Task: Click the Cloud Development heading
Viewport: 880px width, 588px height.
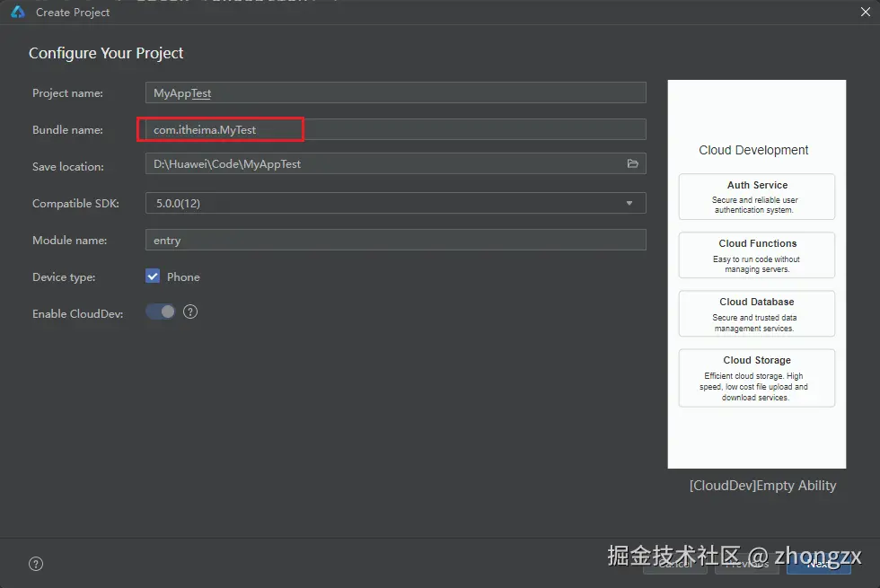Action: [x=753, y=150]
